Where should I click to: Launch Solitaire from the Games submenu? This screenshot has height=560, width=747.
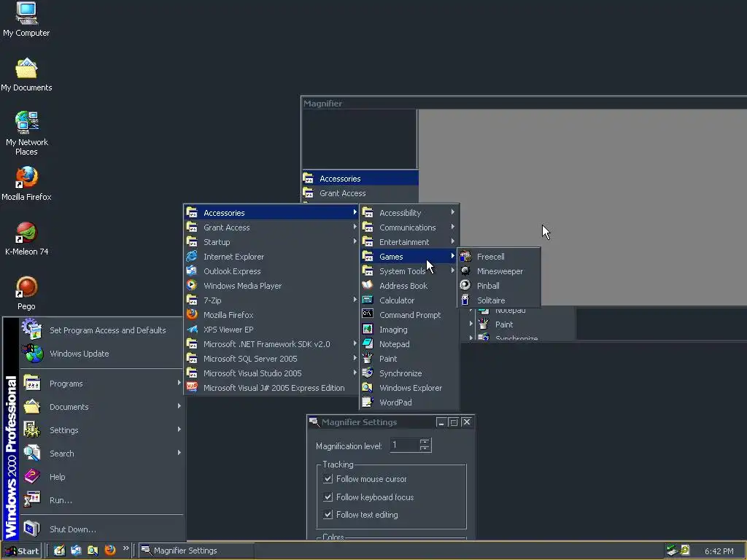coord(499,300)
